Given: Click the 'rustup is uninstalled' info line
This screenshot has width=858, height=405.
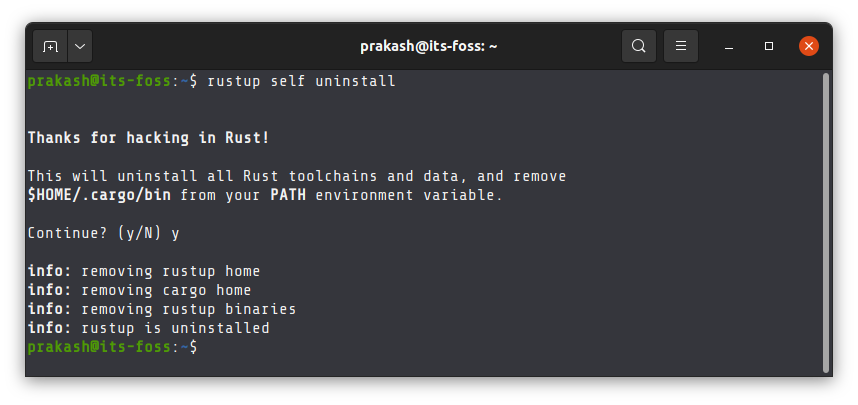Looking at the screenshot, I should [148, 328].
